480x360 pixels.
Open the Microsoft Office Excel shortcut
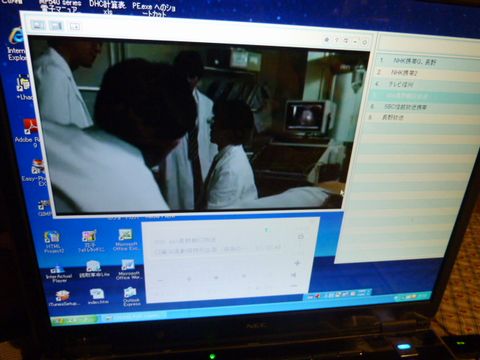coord(125,240)
